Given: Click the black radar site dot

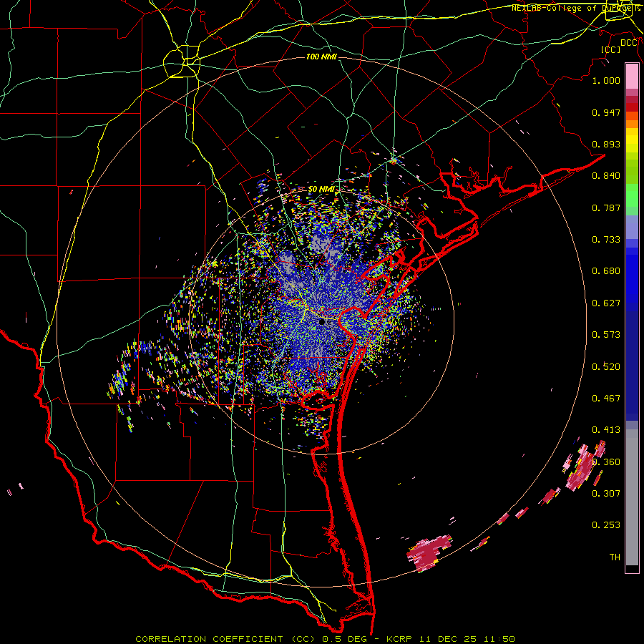Looking at the screenshot, I should pyautogui.click(x=322, y=321).
